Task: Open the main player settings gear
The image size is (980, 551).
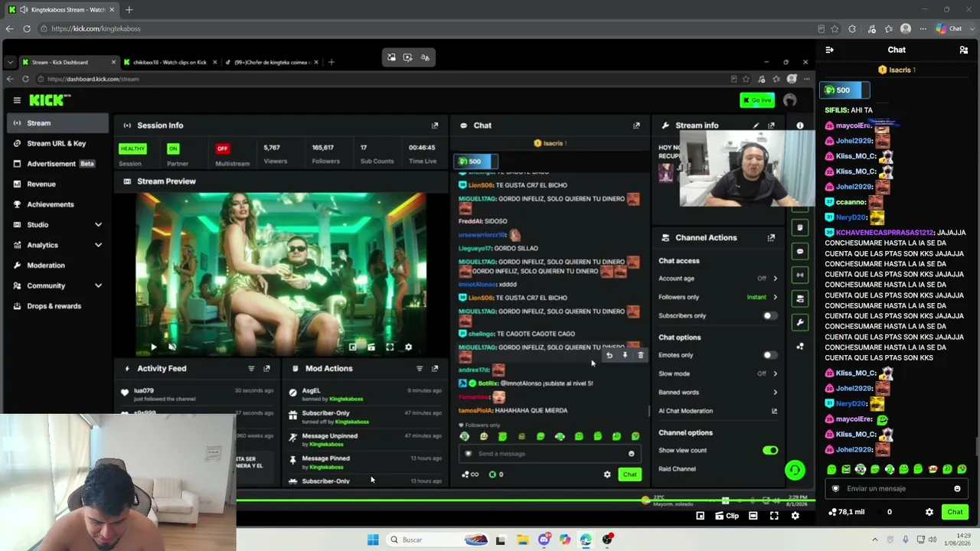Action: 795,516
